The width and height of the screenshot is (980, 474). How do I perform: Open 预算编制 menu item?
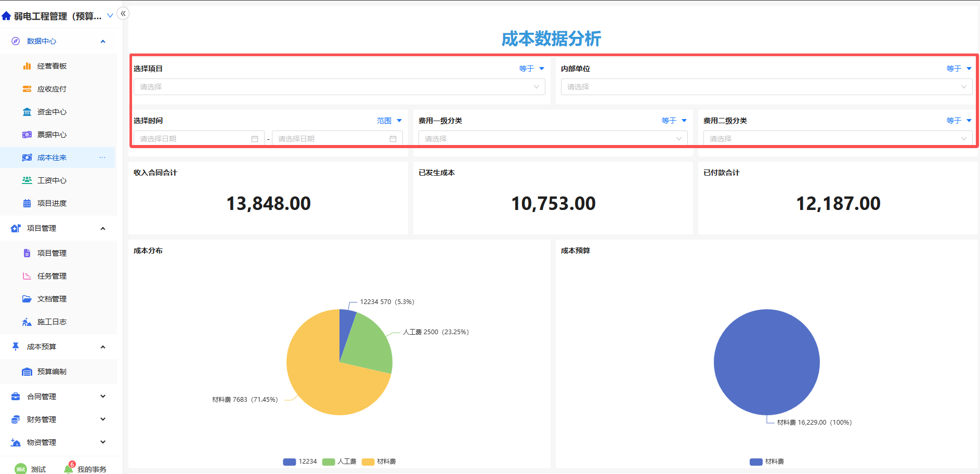click(52, 372)
